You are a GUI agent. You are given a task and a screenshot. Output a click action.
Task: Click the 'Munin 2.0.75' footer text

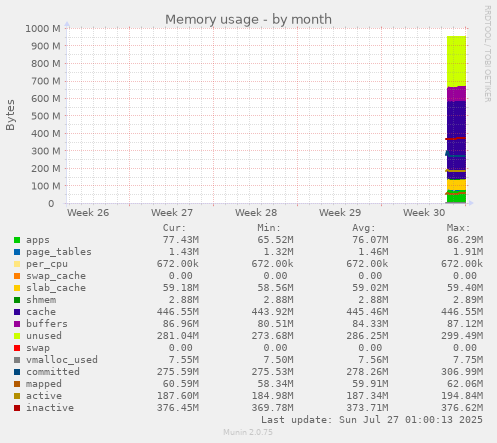click(x=248, y=432)
